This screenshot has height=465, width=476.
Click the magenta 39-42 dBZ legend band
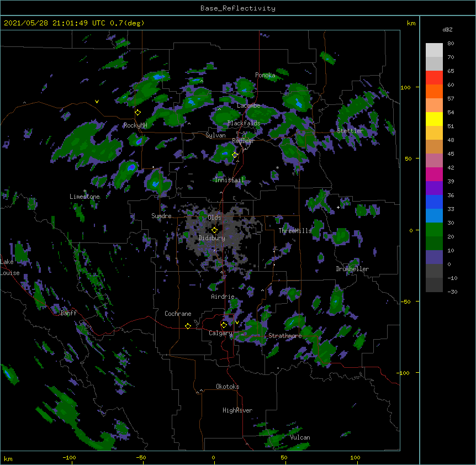coord(434,174)
